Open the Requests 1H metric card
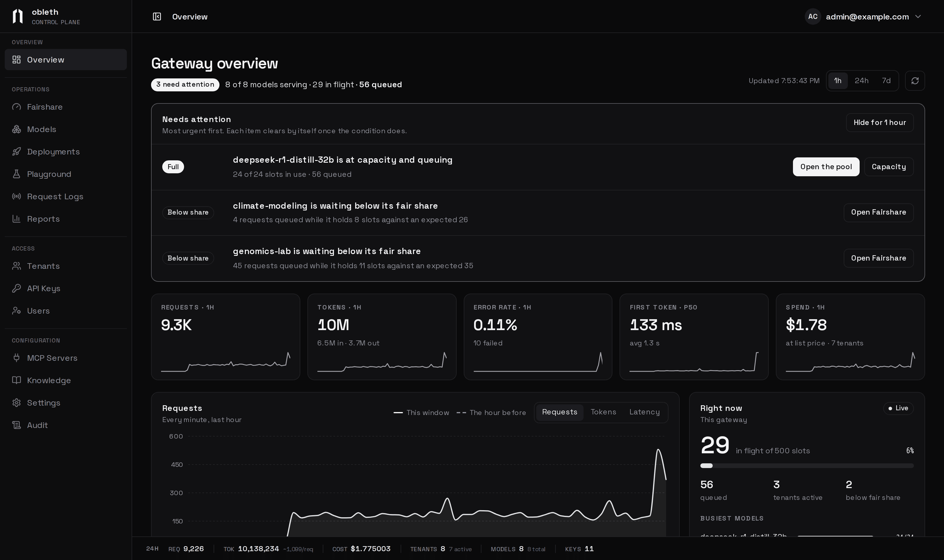The width and height of the screenshot is (944, 560). coord(225,337)
